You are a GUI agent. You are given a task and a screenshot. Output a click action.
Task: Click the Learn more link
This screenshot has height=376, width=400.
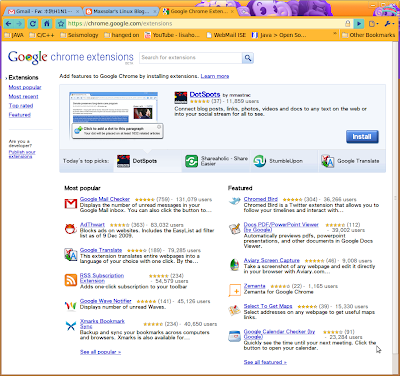pyautogui.click(x=215, y=76)
